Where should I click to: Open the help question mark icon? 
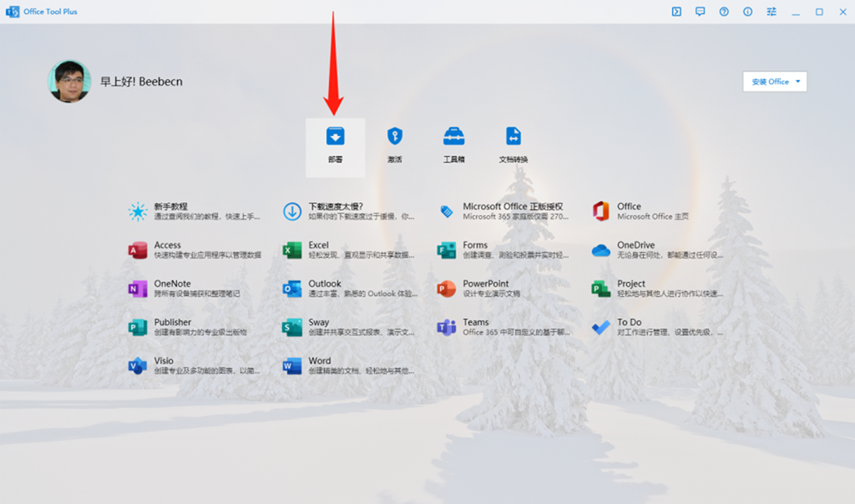(724, 12)
